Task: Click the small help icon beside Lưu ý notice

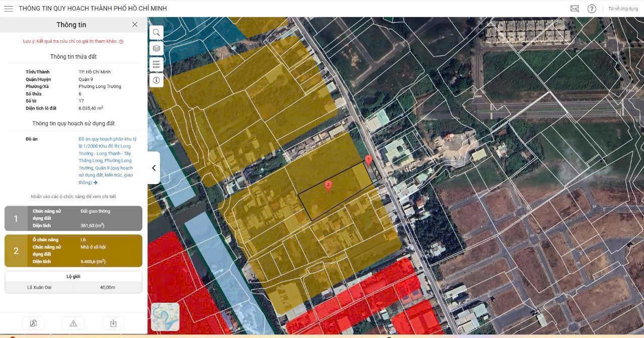Action: click(121, 42)
